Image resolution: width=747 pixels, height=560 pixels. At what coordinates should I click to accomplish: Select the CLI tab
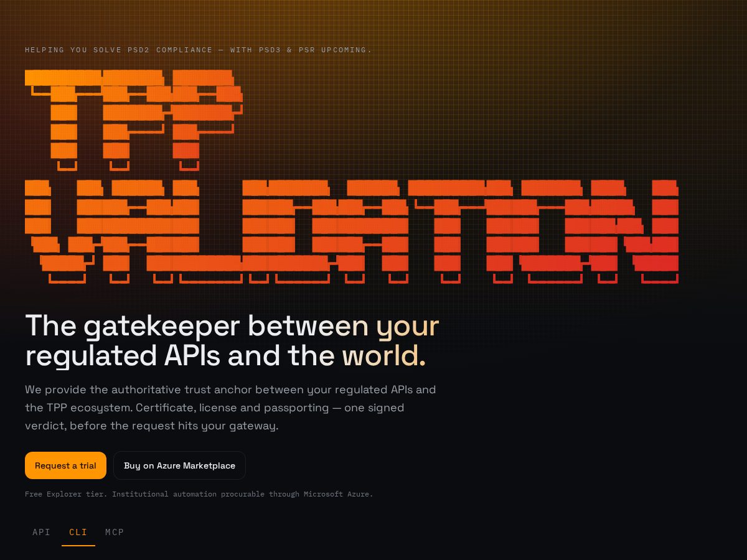tap(78, 532)
